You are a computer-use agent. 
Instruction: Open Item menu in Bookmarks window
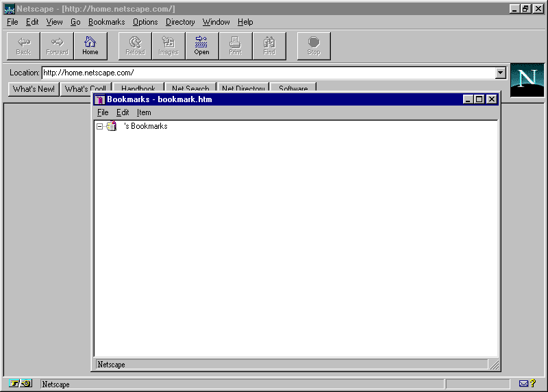tap(144, 112)
